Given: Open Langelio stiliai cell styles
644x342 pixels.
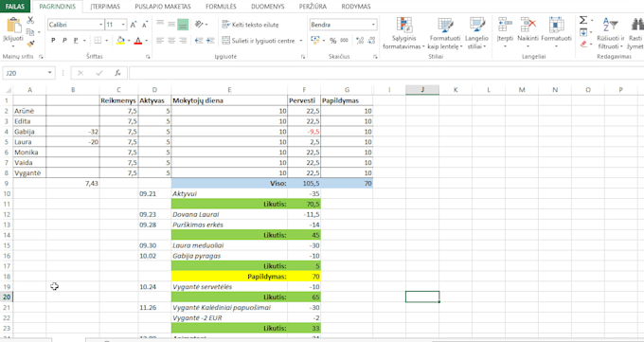Looking at the screenshot, I should coord(476,33).
